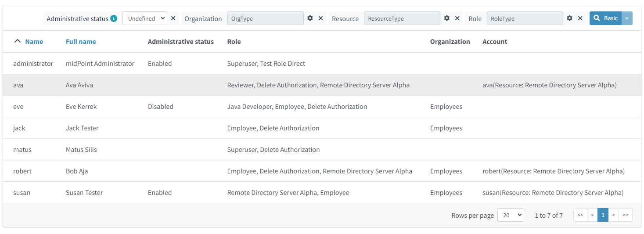Remove the Organization filter
644x234 pixels.
[x=320, y=18]
